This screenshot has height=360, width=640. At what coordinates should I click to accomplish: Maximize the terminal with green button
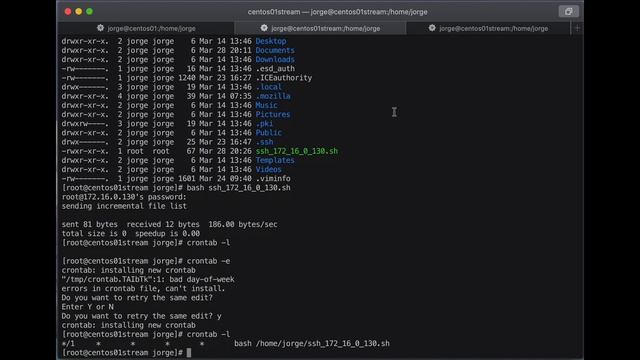[x=89, y=11]
